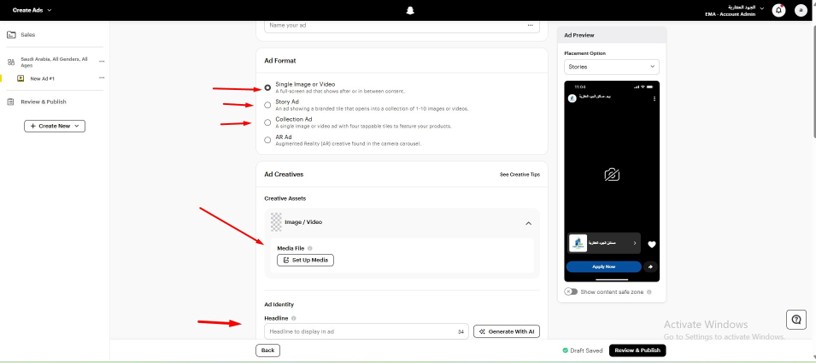This screenshot has height=363, width=816.
Task: Expand the account switcher chevron
Action: pos(762,8)
